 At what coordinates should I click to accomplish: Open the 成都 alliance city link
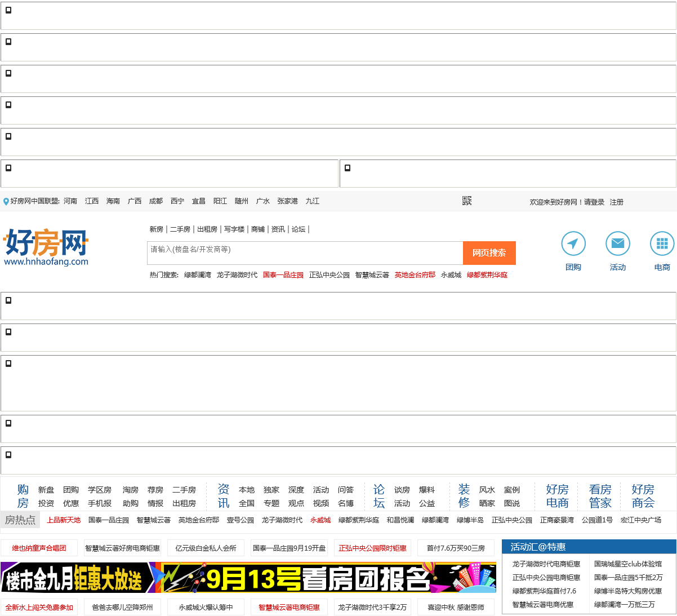point(156,201)
